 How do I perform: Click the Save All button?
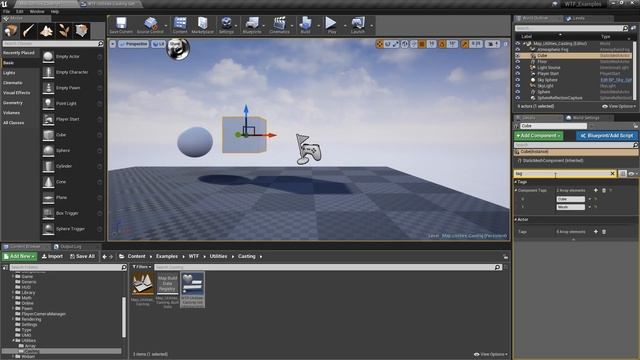[82, 256]
